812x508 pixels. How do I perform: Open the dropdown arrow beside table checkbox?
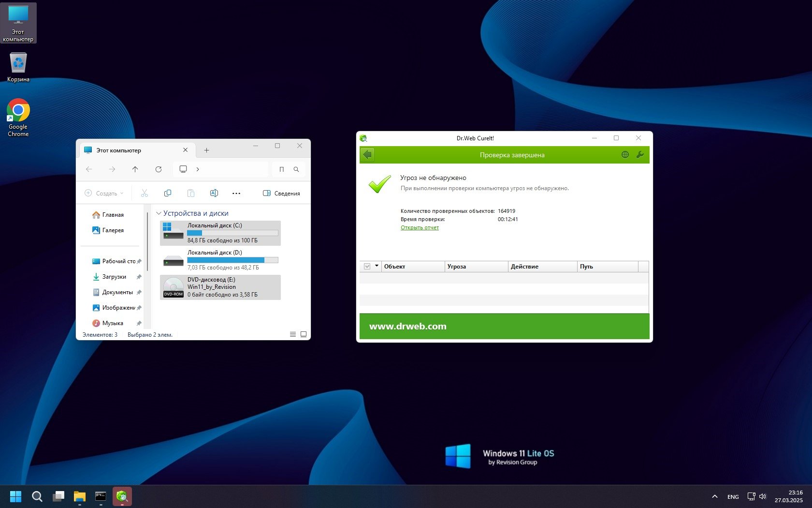coord(377,266)
